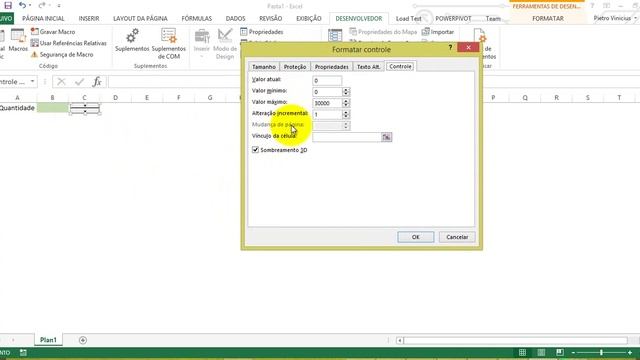Click Cancelar in Formatar controle dialog

click(457, 237)
